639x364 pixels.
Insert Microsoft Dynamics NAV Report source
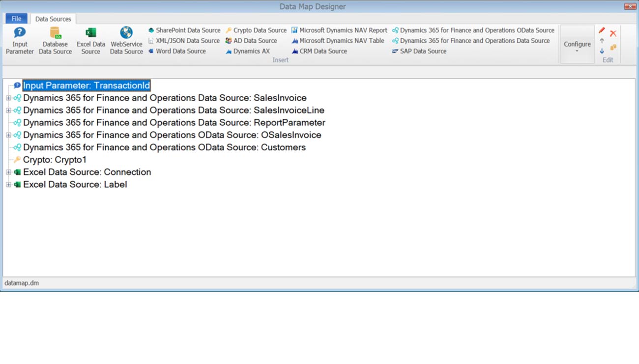coord(339,30)
